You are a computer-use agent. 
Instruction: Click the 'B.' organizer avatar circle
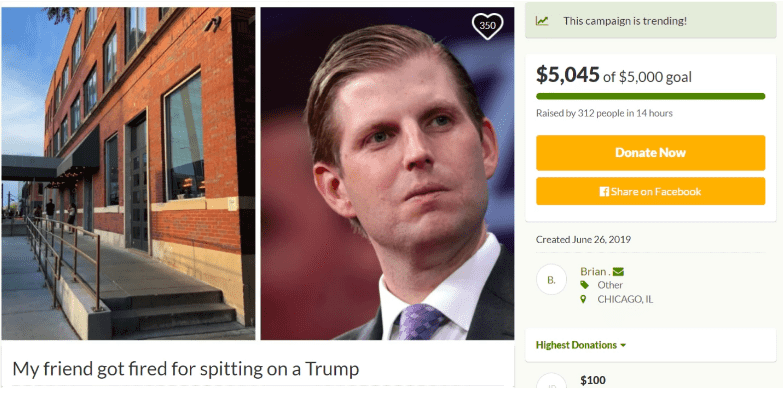tap(551, 280)
